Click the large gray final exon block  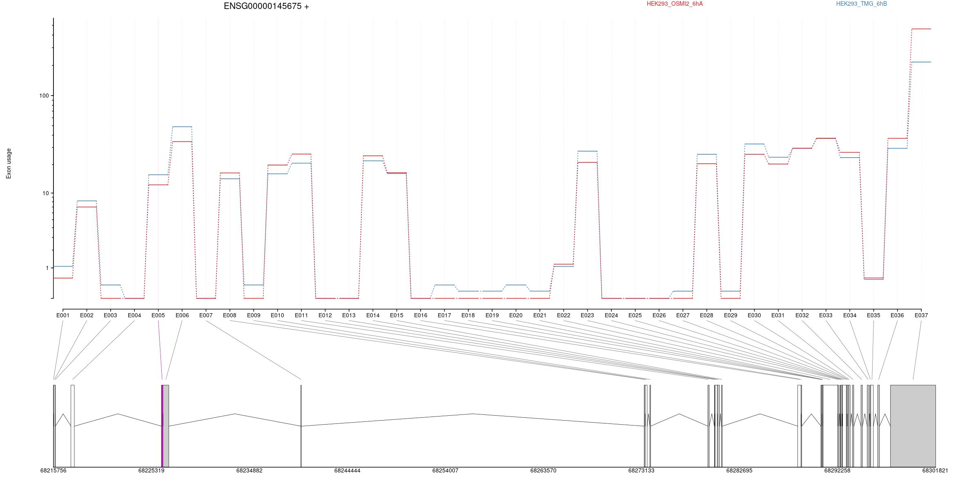913,426
